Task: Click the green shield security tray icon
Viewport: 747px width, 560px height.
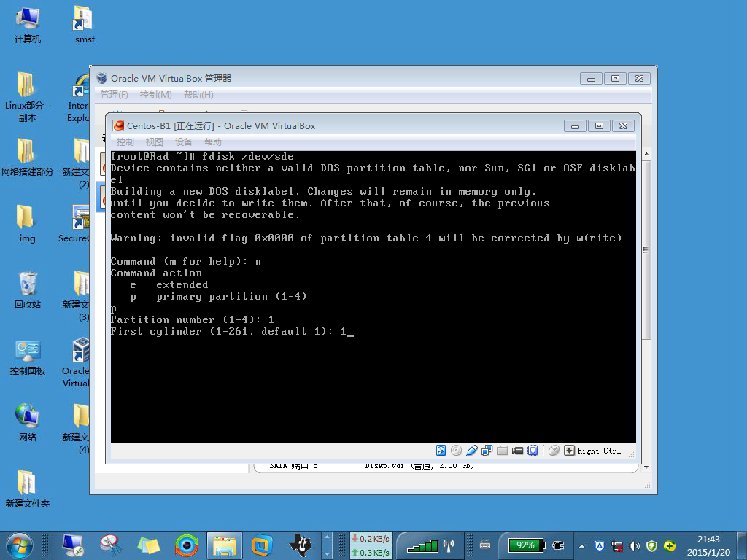Action: [x=651, y=546]
